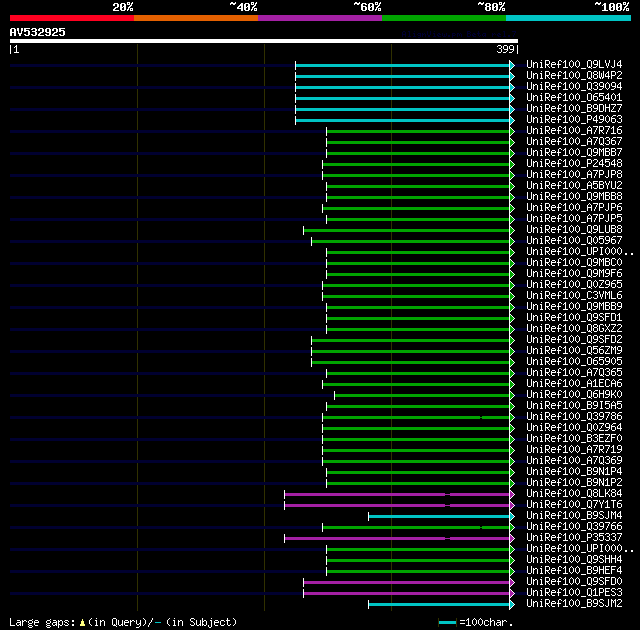Viewport: 640px width, 630px height.
Task: Select the UniRef100_A7Q367 label
Action: pyautogui.click(x=574, y=142)
